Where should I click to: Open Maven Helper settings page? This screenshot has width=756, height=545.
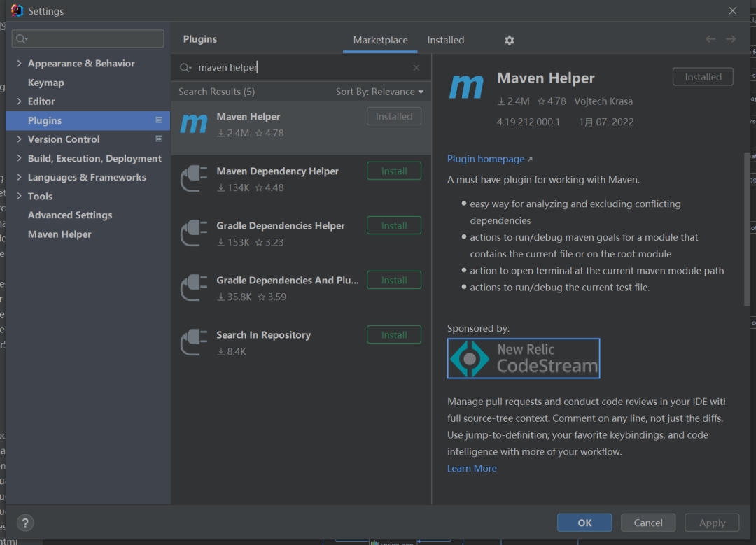pyautogui.click(x=59, y=234)
